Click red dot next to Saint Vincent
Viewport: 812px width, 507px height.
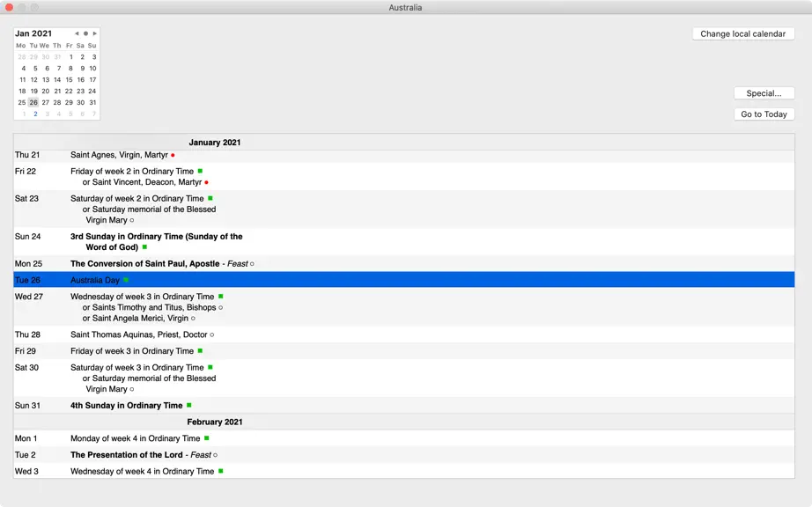pyautogui.click(x=207, y=182)
